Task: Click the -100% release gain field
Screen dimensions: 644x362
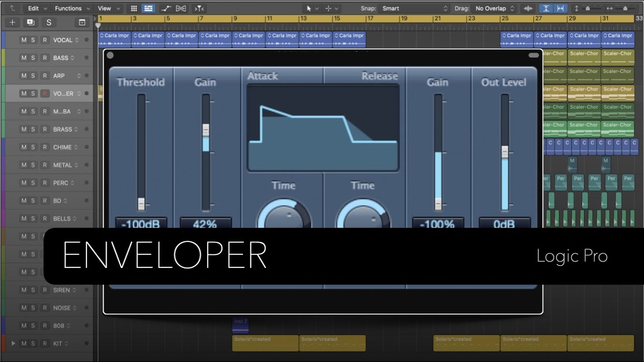Action: pos(437,223)
